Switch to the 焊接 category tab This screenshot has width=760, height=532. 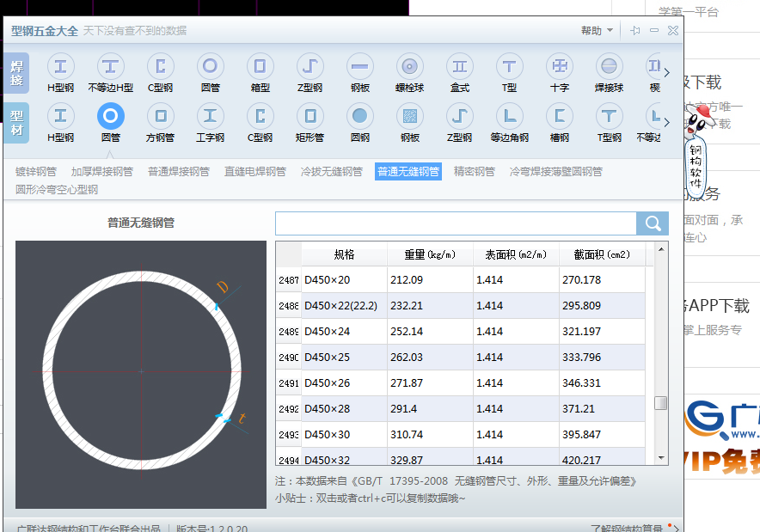coord(17,73)
